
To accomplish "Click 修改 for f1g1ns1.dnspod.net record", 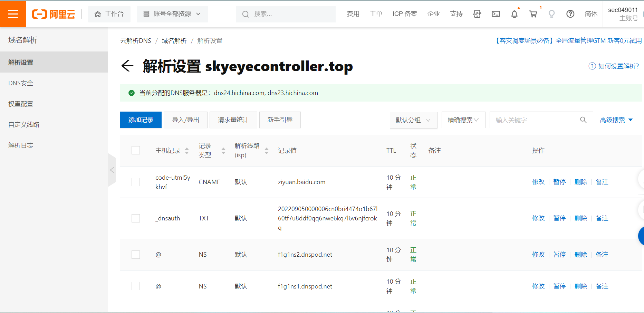I will (x=538, y=286).
